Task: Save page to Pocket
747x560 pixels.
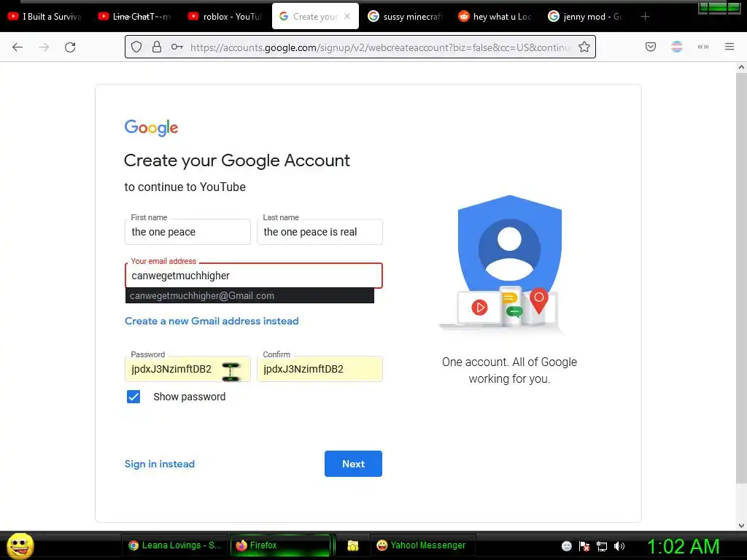Action: pyautogui.click(x=651, y=47)
